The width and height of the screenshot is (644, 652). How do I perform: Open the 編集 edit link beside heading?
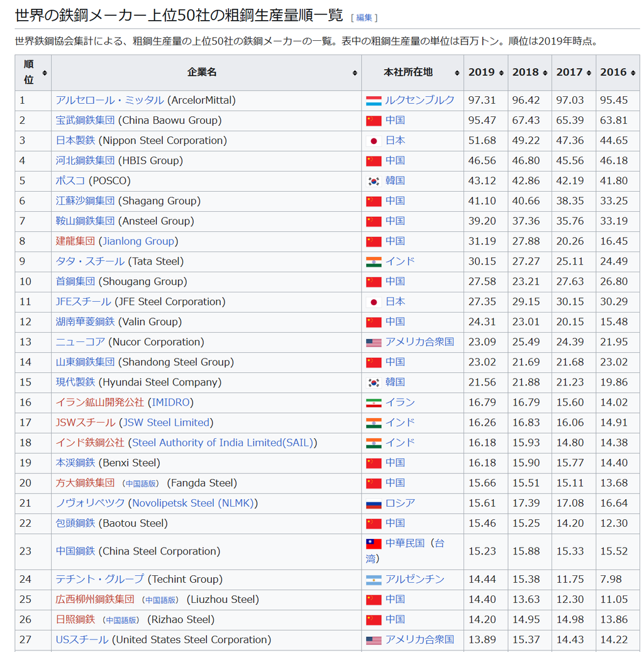click(x=364, y=18)
